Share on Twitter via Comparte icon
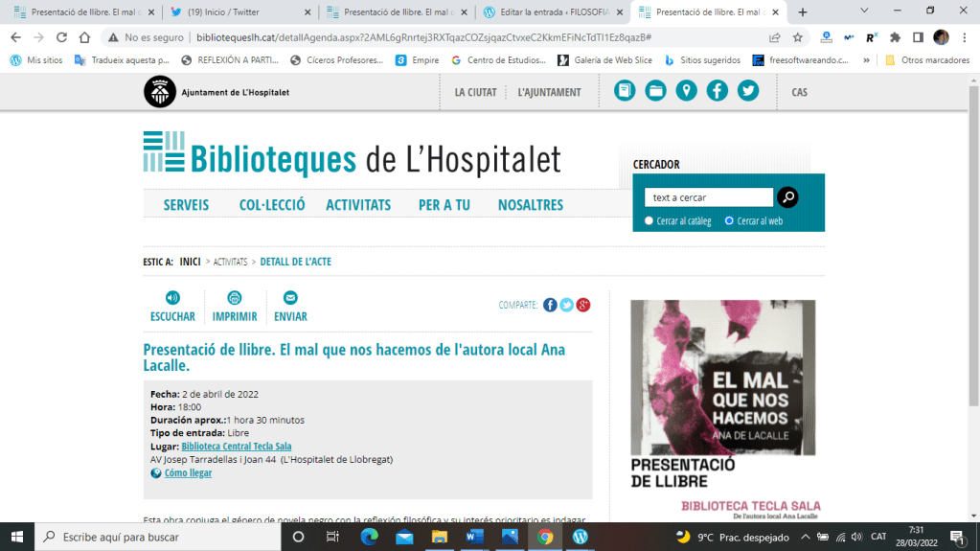Screen dimensions: 980x551 tap(566, 305)
